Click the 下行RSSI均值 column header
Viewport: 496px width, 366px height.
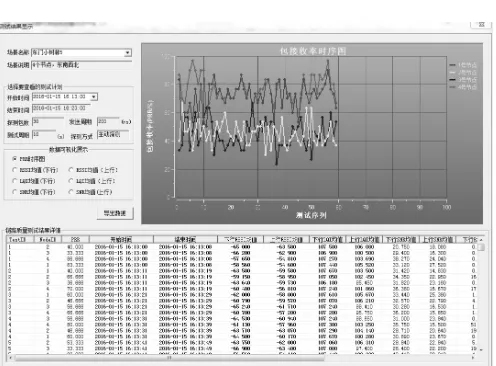click(240, 239)
